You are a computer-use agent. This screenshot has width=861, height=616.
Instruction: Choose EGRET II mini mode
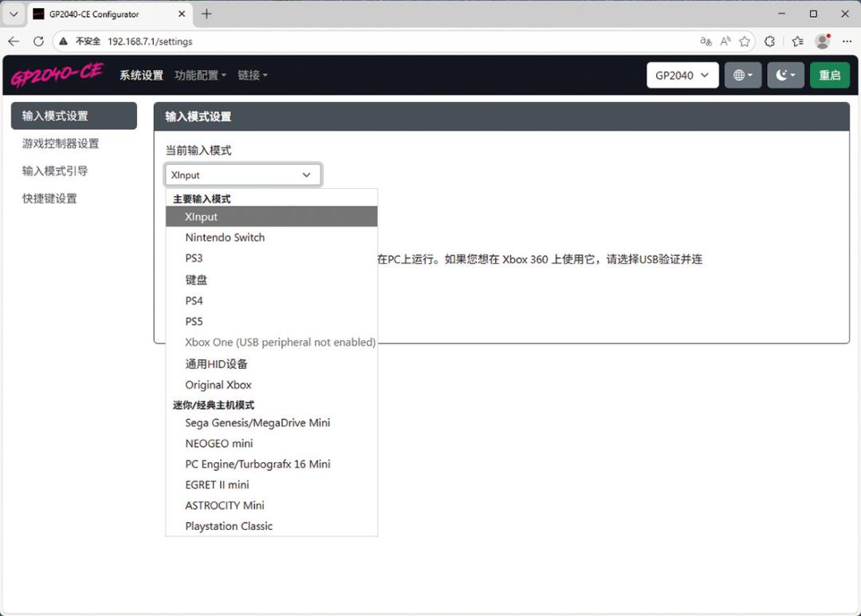271,485
